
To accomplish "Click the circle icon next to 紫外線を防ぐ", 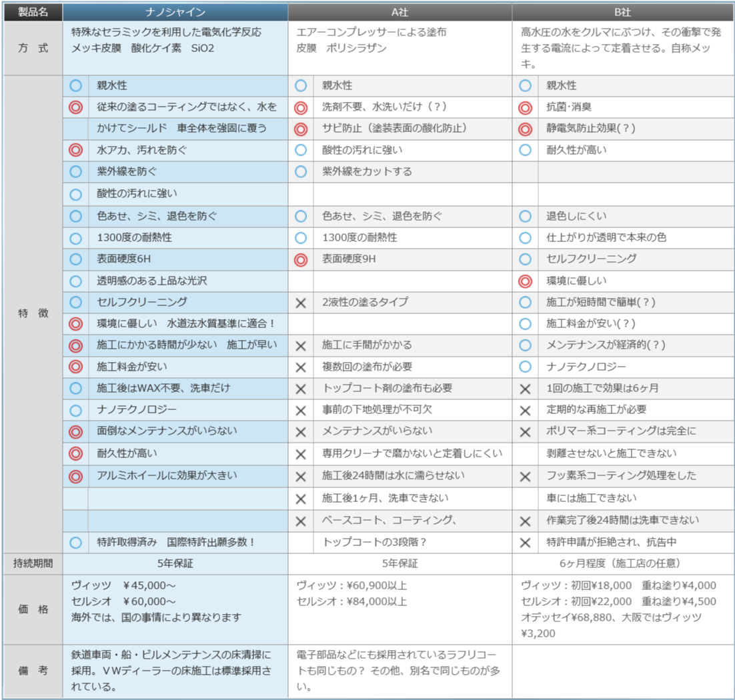I will tap(75, 171).
